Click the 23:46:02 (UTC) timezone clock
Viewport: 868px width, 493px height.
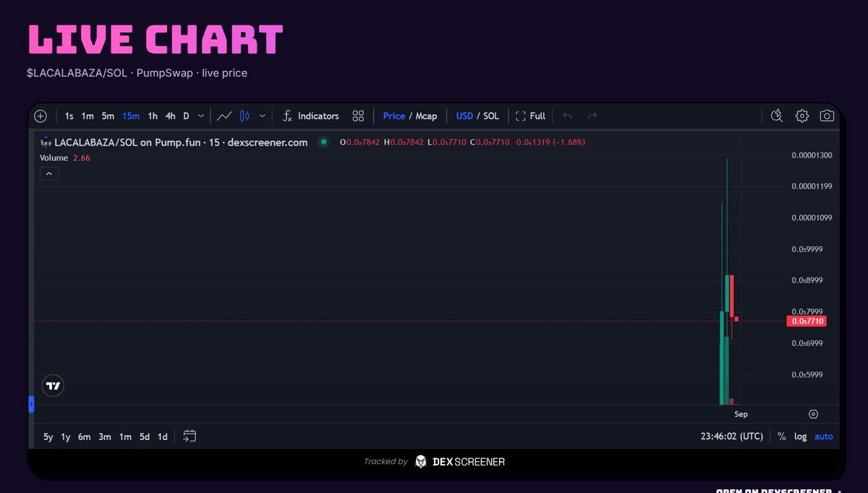[x=731, y=437]
